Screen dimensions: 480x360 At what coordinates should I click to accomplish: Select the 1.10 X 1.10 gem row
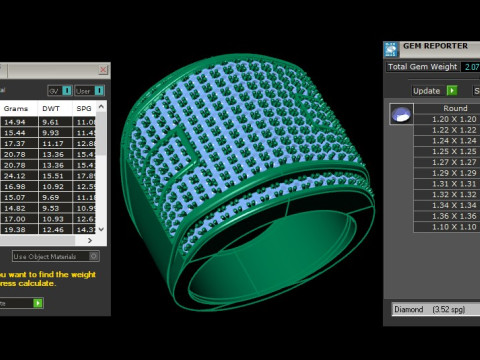pyautogui.click(x=447, y=227)
